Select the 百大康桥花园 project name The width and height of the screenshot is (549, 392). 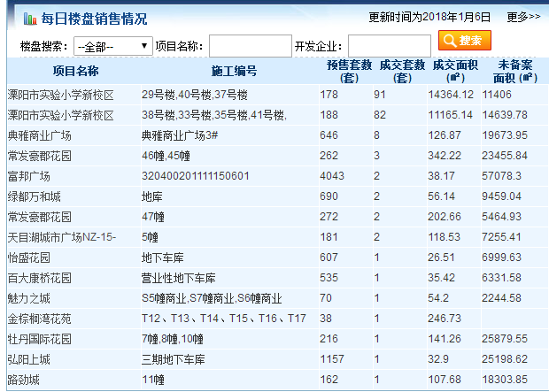[x=40, y=278]
